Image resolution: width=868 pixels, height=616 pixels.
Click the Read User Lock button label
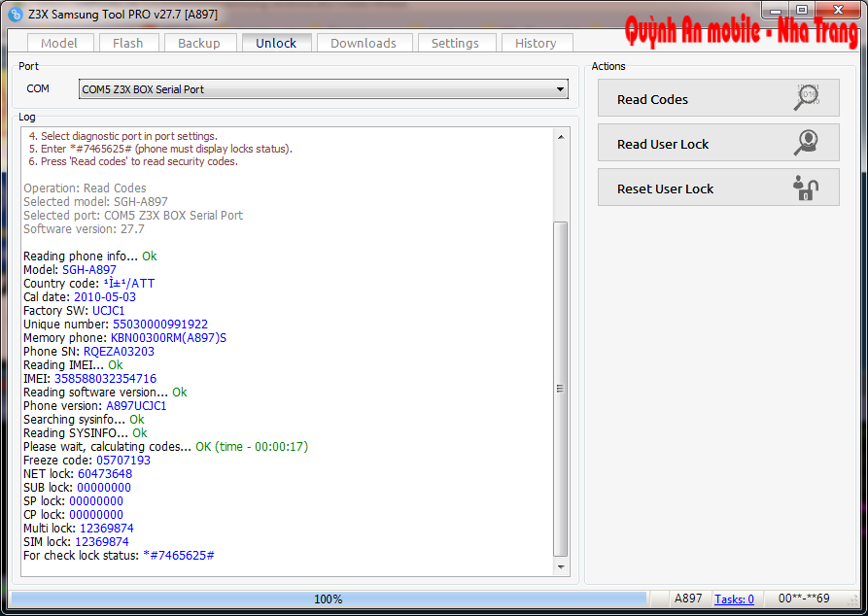[663, 145]
